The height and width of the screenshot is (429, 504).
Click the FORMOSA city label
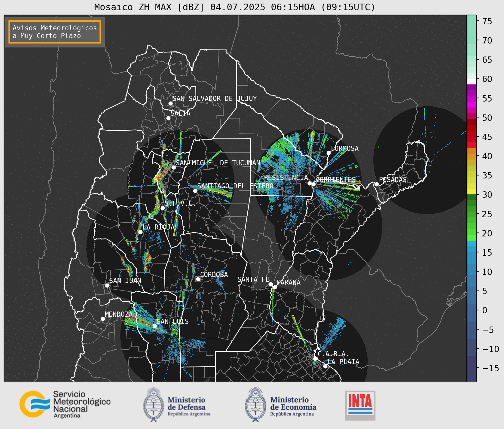coord(345,148)
